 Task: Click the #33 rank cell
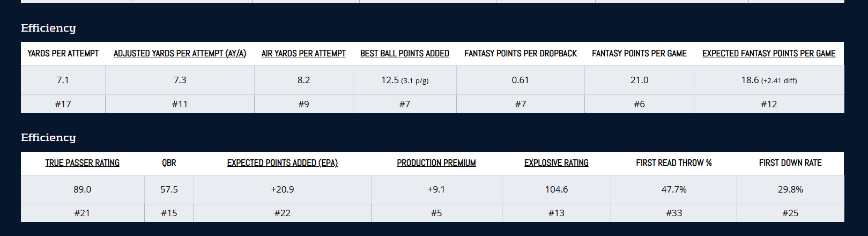[673, 213]
